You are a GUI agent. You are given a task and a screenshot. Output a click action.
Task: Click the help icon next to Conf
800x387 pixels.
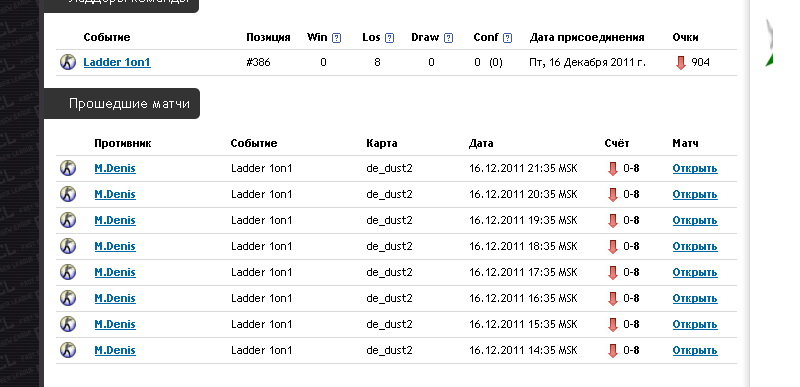pyautogui.click(x=507, y=38)
